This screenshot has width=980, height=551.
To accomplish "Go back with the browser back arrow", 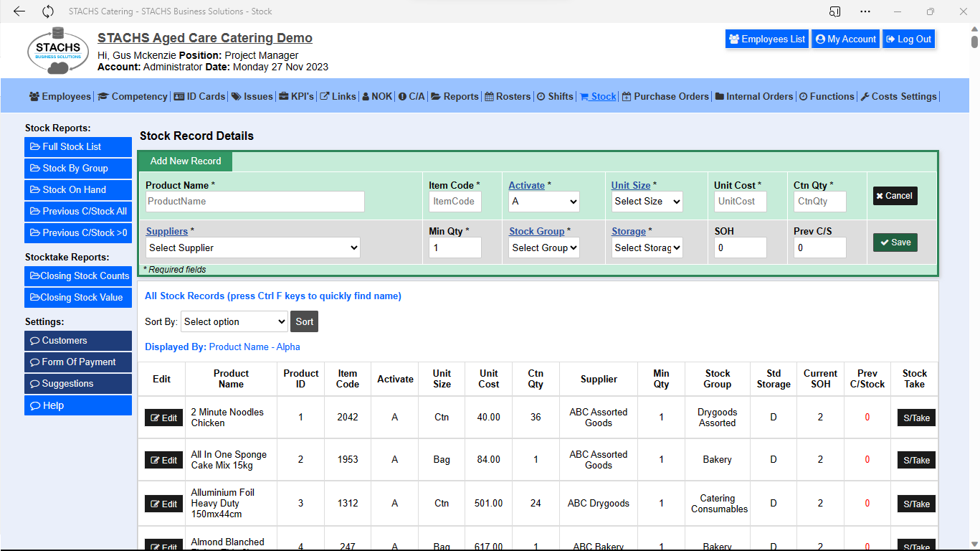I will (19, 11).
